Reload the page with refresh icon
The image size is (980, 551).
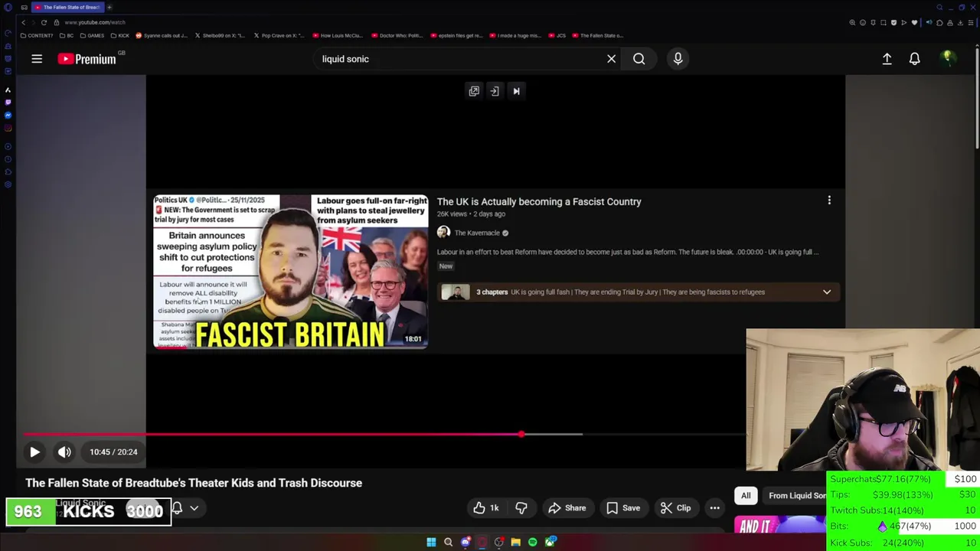pos(44,22)
